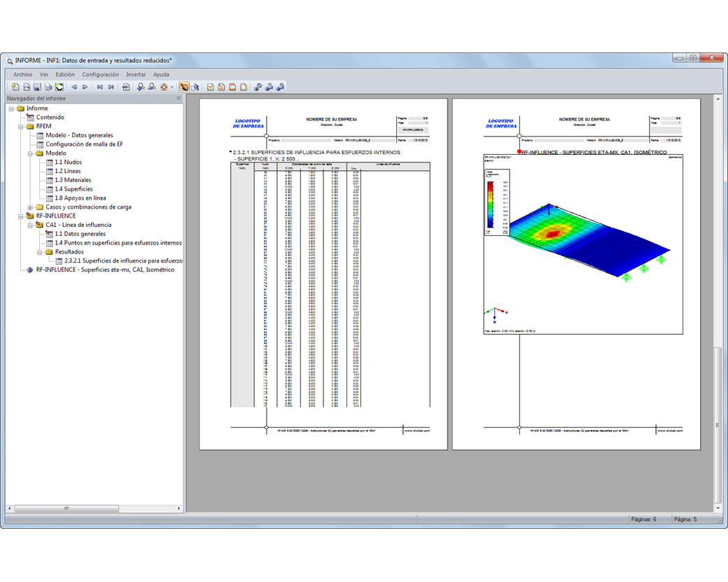Click navigator scrollbar right arrow
This screenshot has width=728, height=582.
(178, 508)
